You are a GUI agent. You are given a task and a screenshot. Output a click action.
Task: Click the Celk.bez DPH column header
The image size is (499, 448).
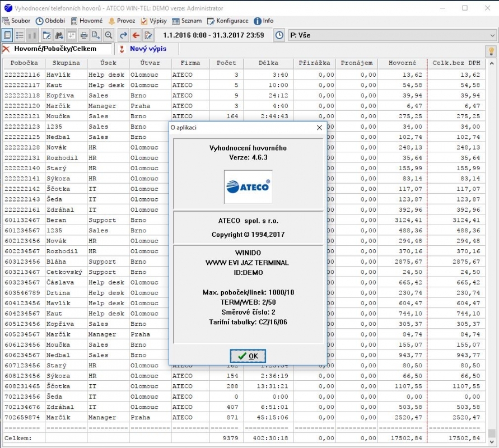tap(456, 63)
